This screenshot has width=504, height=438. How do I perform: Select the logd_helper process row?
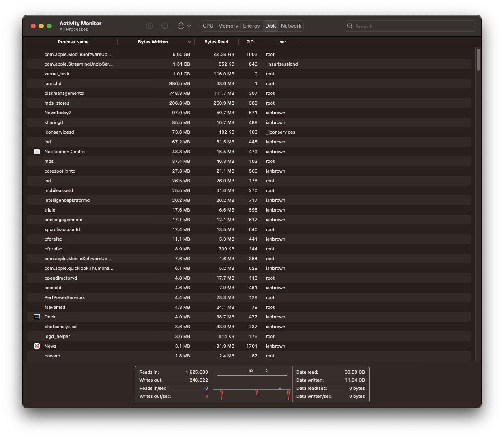point(249,336)
